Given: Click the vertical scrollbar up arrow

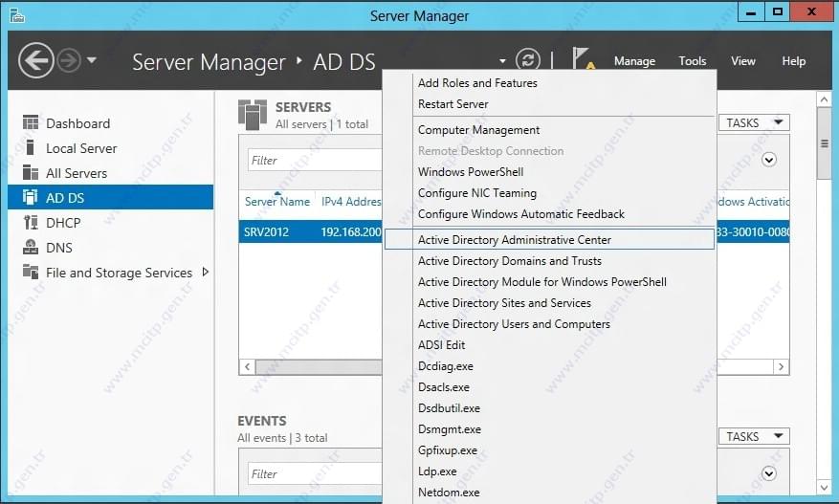Looking at the screenshot, I should 824,99.
